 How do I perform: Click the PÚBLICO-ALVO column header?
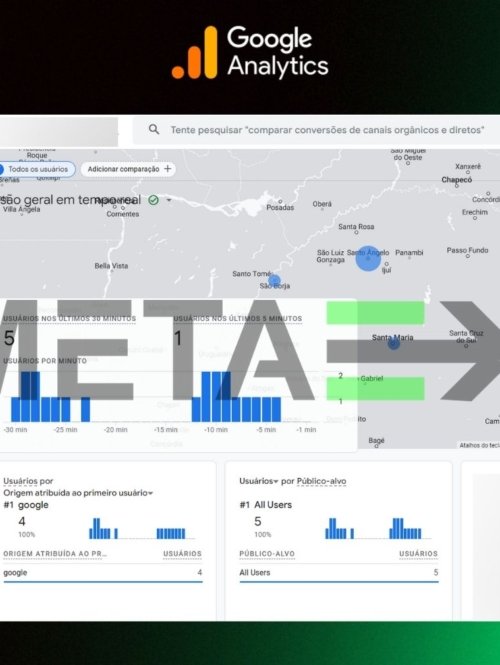coord(267,554)
